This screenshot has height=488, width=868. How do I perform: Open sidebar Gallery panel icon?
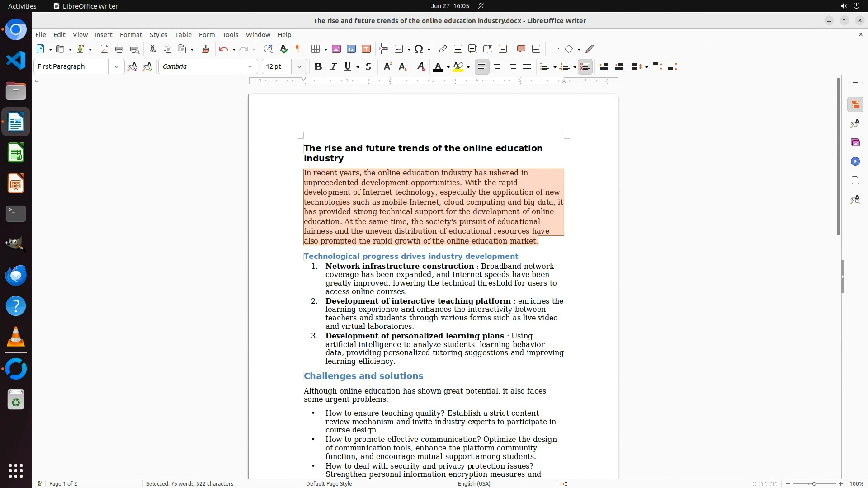[855, 142]
